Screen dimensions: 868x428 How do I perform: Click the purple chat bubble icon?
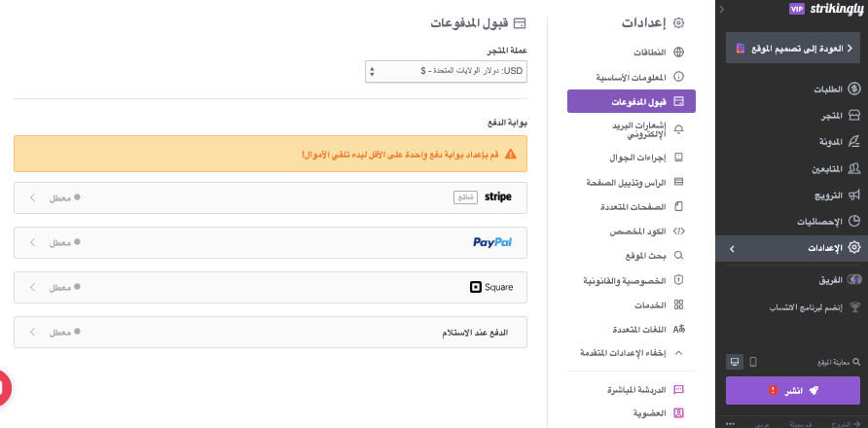click(x=678, y=389)
